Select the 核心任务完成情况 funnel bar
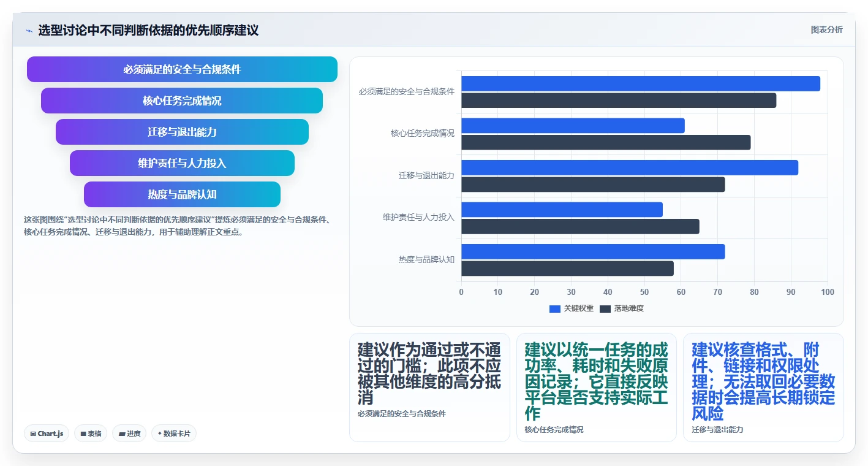 (182, 101)
